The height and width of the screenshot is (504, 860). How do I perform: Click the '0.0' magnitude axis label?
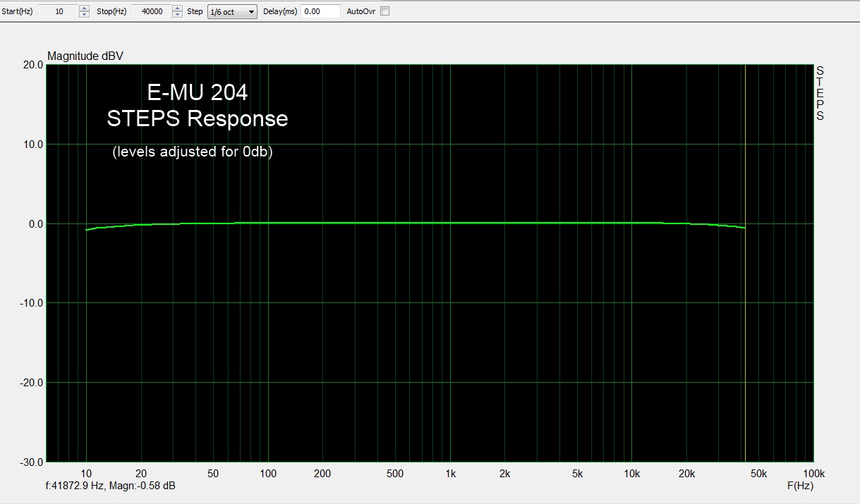35,223
